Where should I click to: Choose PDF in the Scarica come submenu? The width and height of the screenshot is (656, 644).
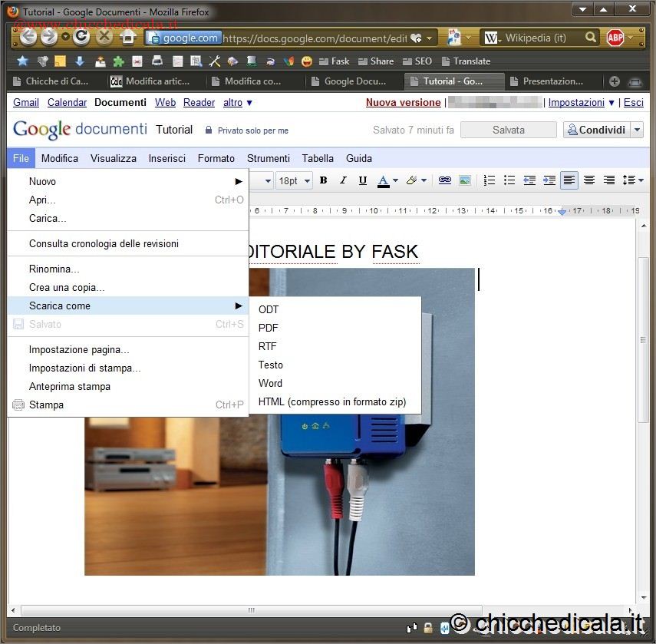point(269,328)
